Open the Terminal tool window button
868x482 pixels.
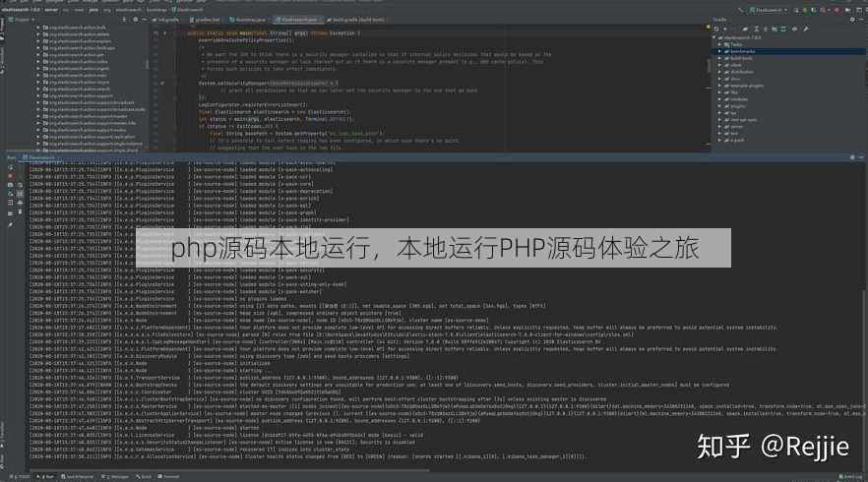pos(168,476)
